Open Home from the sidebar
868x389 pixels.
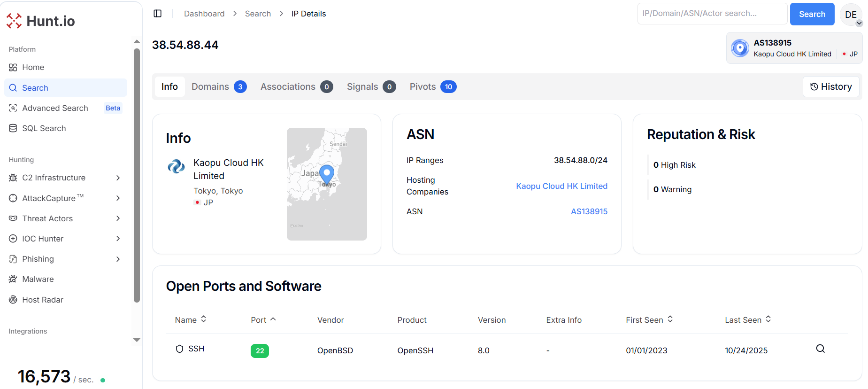point(33,67)
